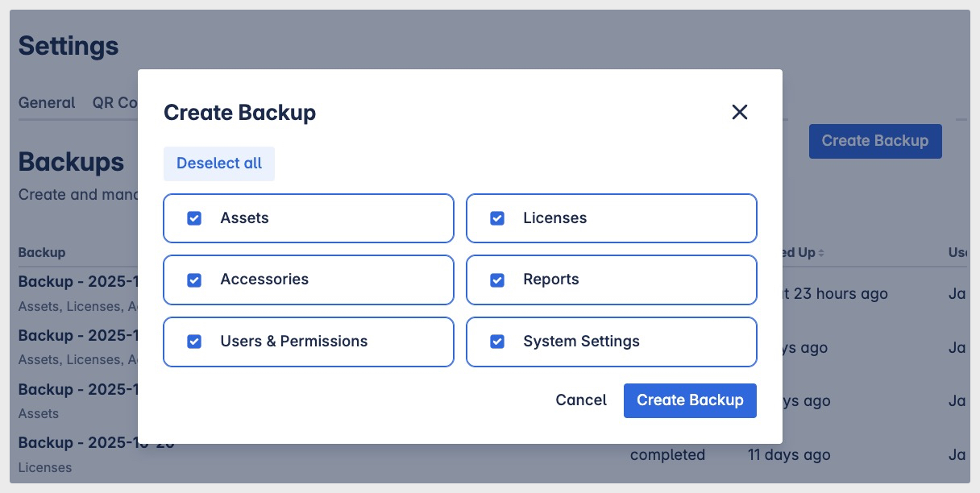Switch to the General settings tab
The height and width of the screenshot is (493, 980).
pyautogui.click(x=47, y=103)
